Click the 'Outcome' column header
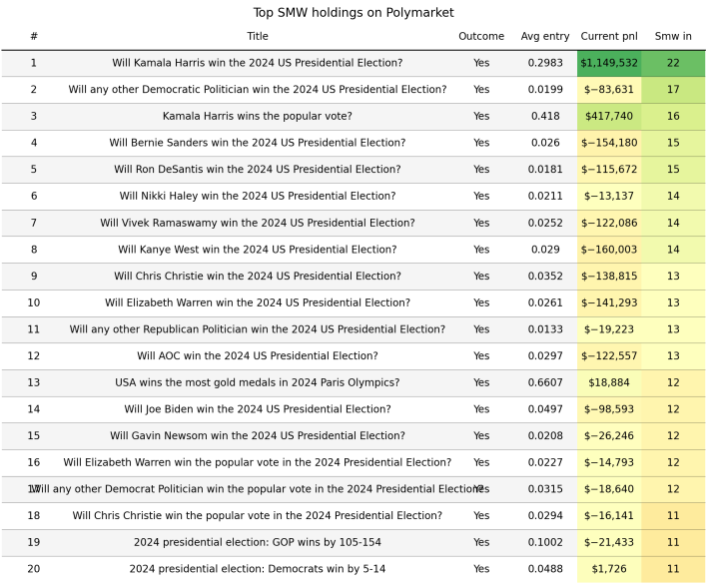This screenshot has width=712, height=588. coord(481,36)
